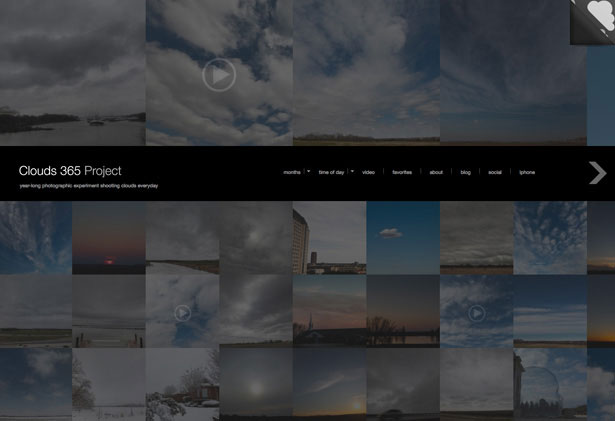This screenshot has width=615, height=421.
Task: Open the single small cloud thumbnail
Action: 403,238
